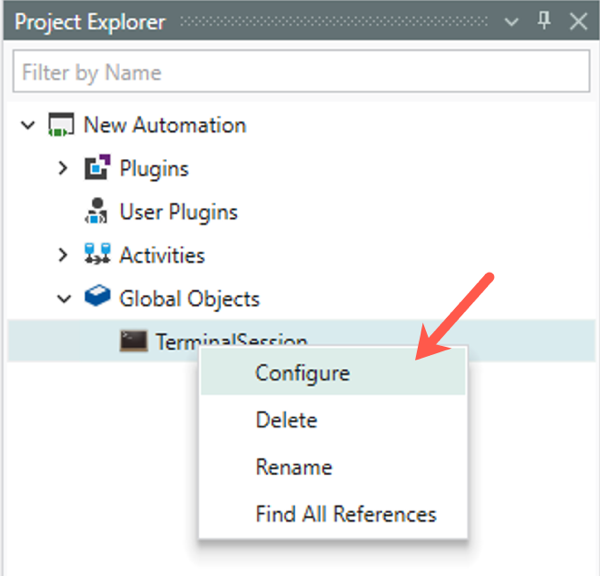The image size is (600, 576).
Task: Choose Configure from the context menu
Action: [333, 373]
